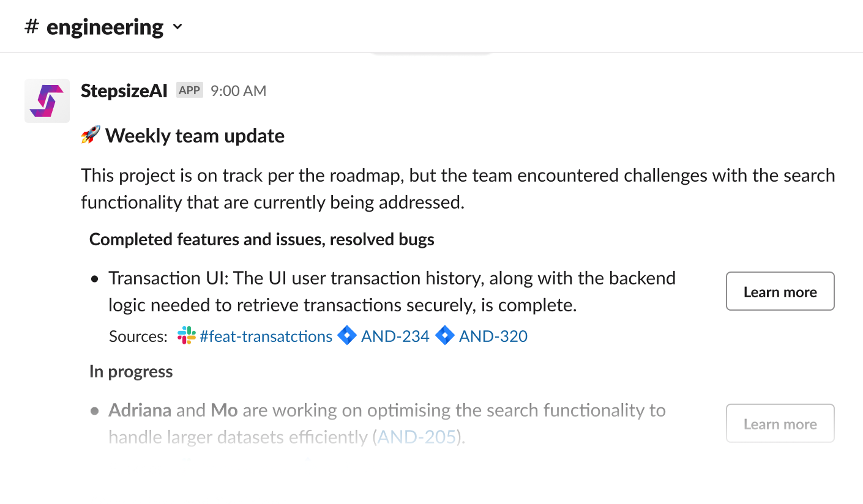
Task: Click the Slack icon beside #feat-transatctions
Action: tap(186, 336)
